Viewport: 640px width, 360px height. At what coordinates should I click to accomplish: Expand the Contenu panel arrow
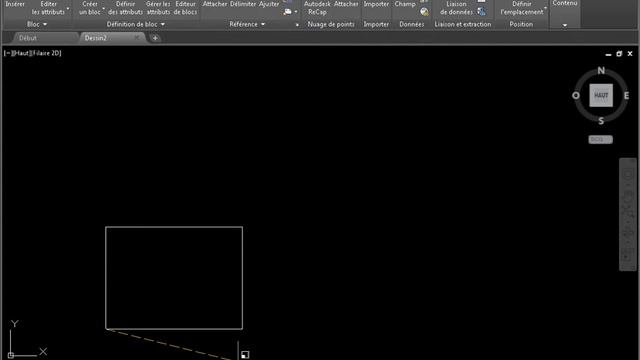[x=565, y=25]
